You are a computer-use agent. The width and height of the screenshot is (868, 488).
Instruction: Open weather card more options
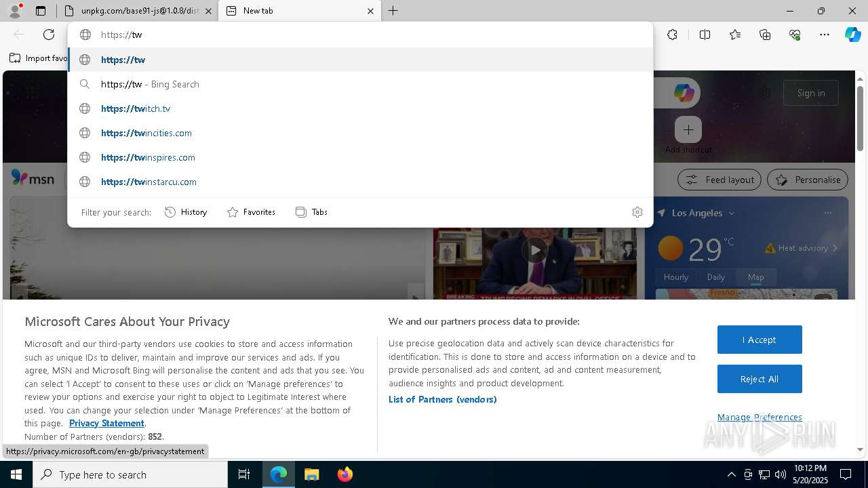(827, 213)
